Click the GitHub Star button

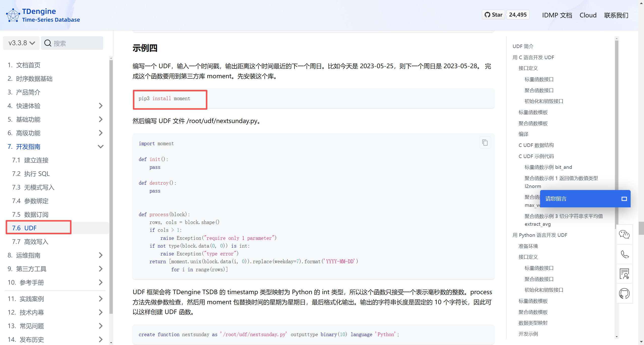pyautogui.click(x=493, y=15)
